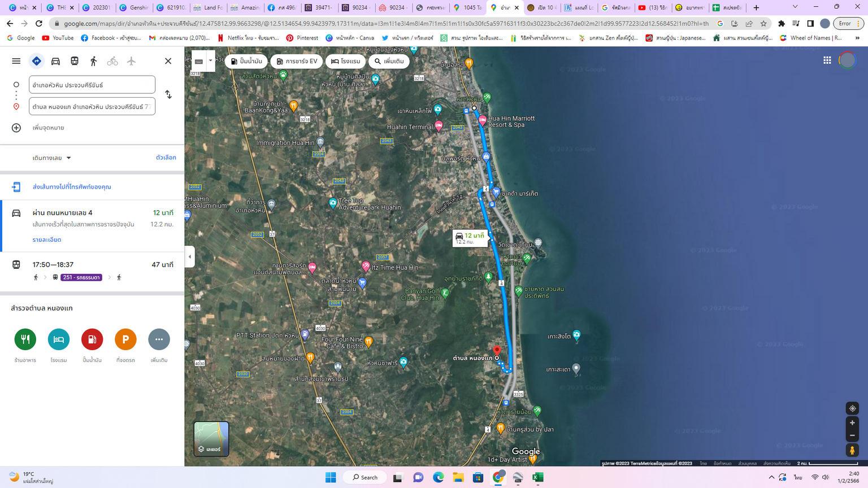Viewport: 868px width, 488px height.
Task: Launch Excel from the taskbar
Action: pos(537,477)
